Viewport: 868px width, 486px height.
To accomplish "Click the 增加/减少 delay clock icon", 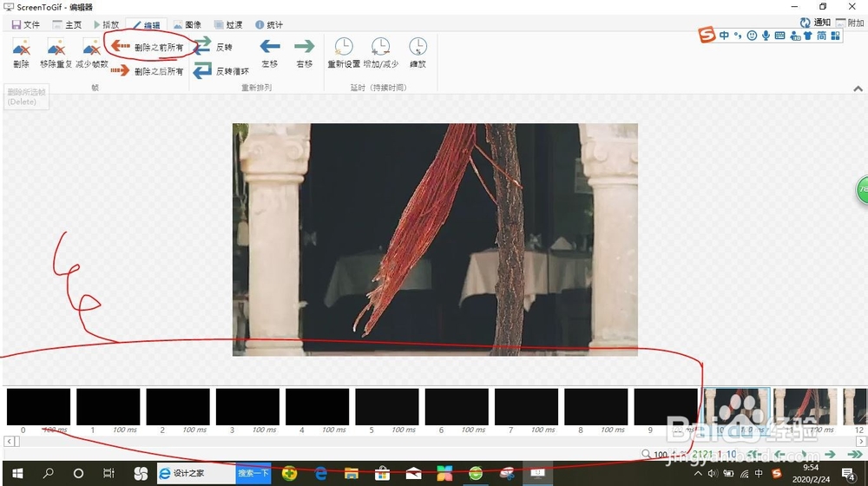I will [380, 47].
